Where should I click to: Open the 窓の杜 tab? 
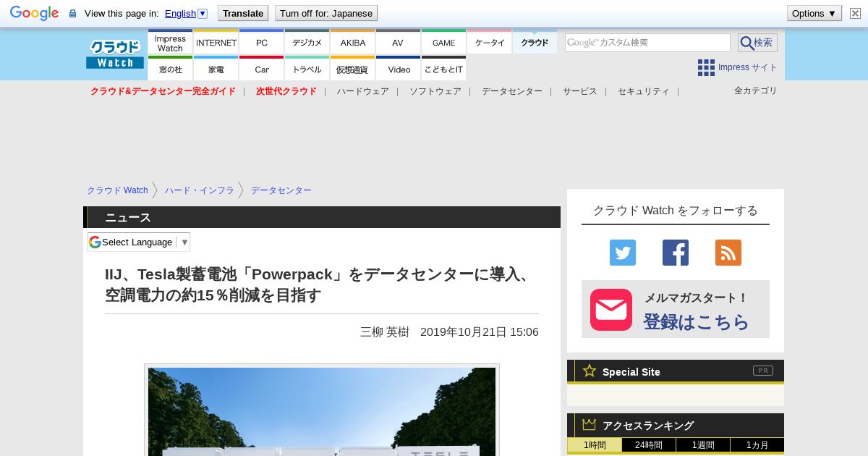point(170,69)
